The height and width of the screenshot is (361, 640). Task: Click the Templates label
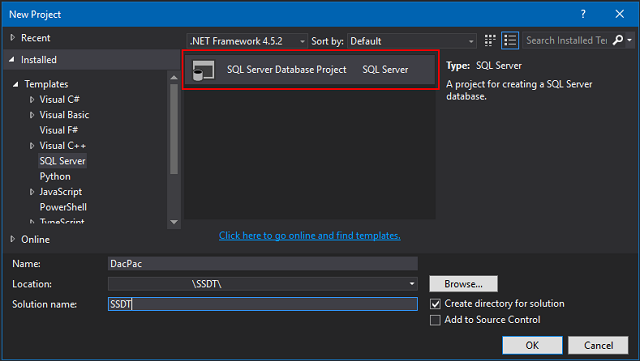click(x=46, y=84)
